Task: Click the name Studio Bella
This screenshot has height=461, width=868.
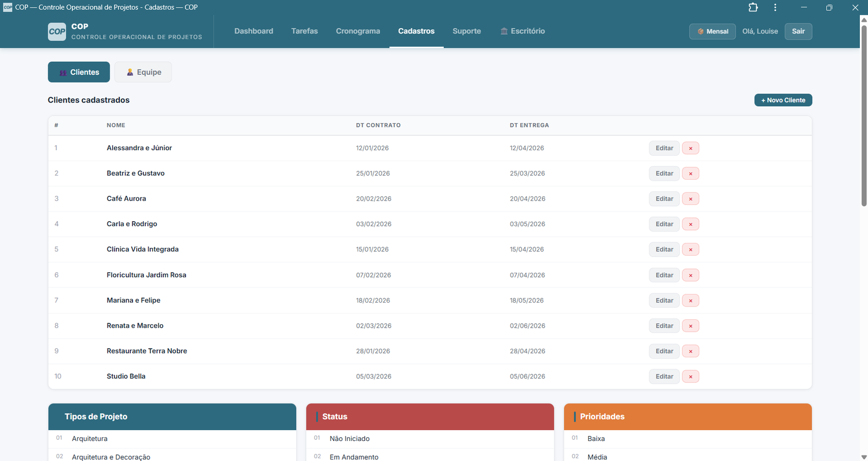Action: pyautogui.click(x=126, y=376)
